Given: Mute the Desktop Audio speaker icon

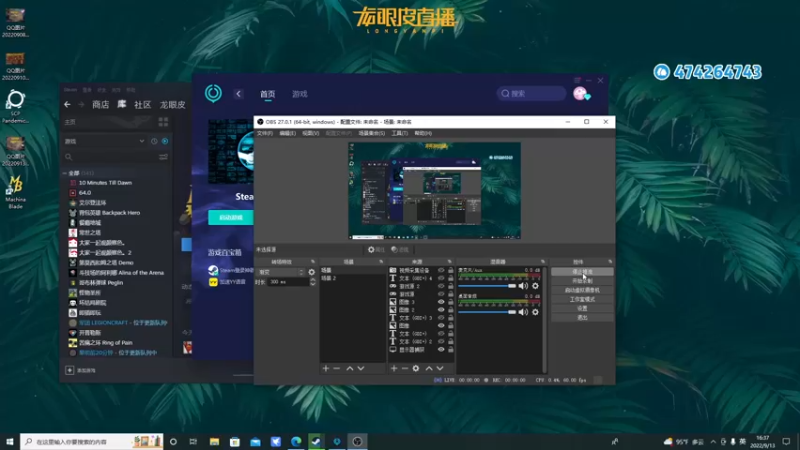Looking at the screenshot, I should (523, 312).
